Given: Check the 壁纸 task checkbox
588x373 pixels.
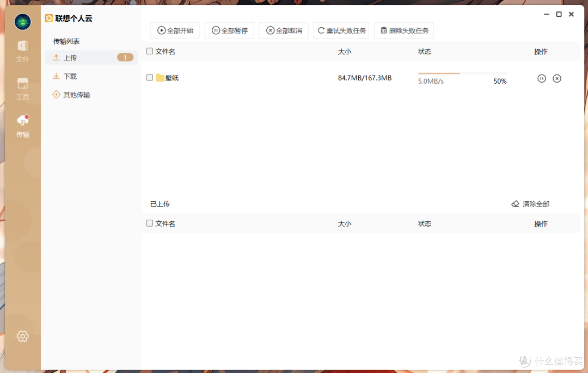Looking at the screenshot, I should [x=149, y=77].
